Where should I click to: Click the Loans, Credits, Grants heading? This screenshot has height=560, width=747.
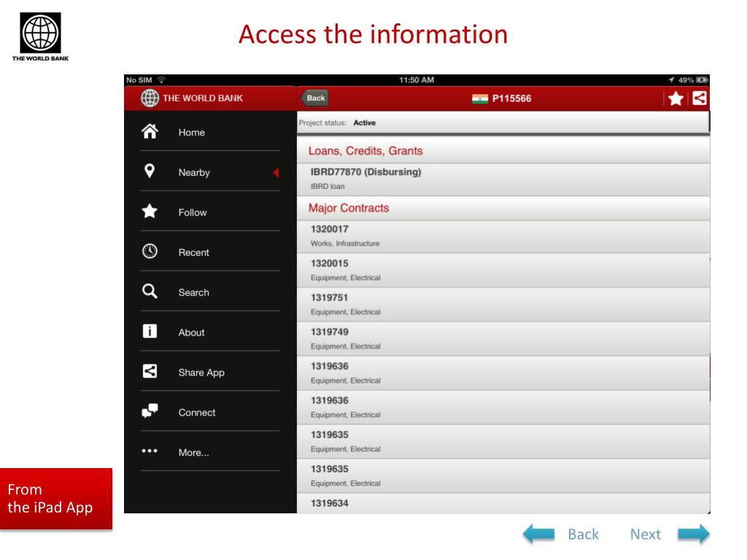coord(365,151)
